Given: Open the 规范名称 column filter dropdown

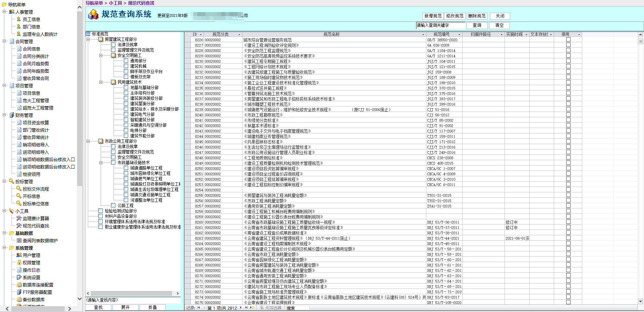Looking at the screenshot, I should (423, 35).
